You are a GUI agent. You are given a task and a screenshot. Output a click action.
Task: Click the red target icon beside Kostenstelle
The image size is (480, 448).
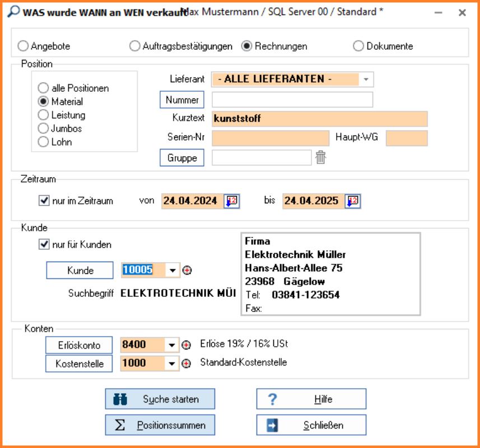(x=187, y=363)
